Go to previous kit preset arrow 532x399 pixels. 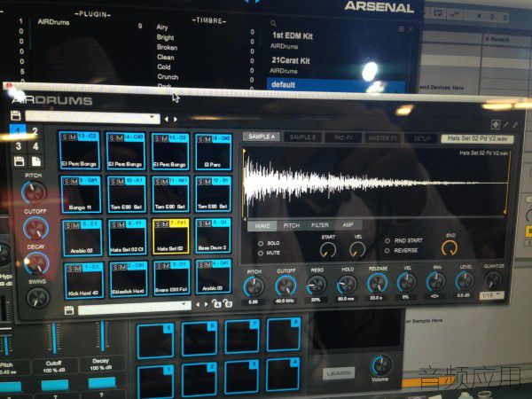pyautogui.click(x=167, y=119)
